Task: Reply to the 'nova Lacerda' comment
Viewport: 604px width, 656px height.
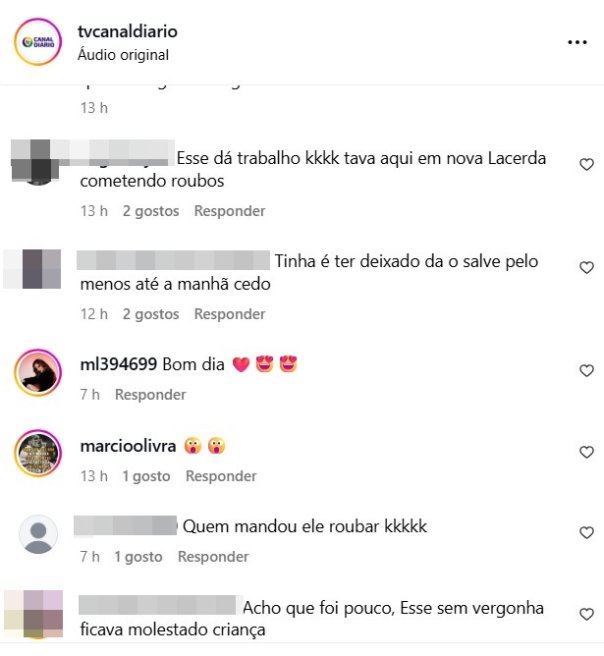Action: point(230,211)
